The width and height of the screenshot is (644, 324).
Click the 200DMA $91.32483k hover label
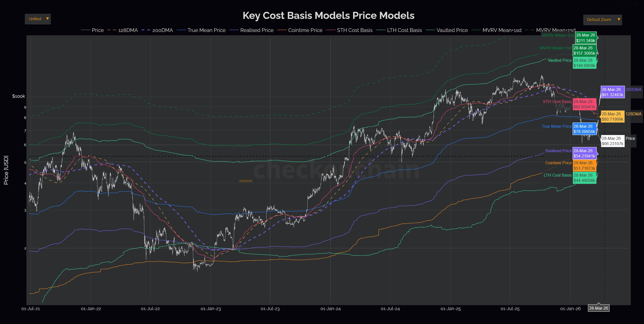pyautogui.click(x=612, y=92)
